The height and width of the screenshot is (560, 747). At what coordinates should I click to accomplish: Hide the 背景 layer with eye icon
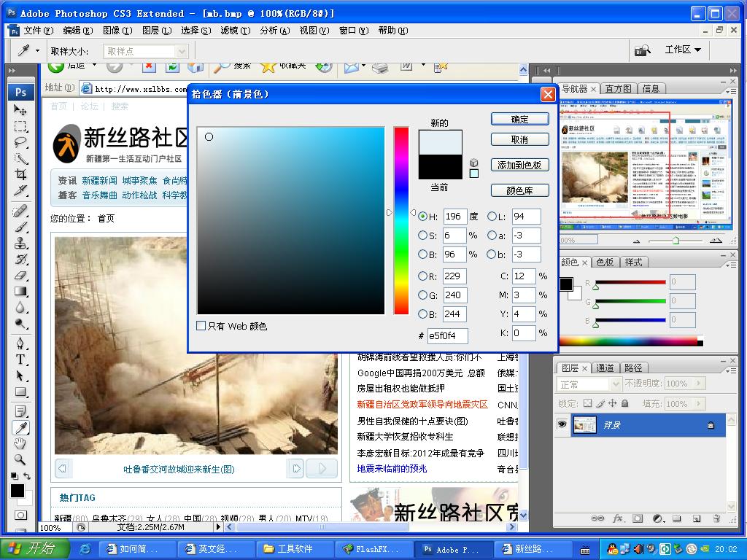click(x=562, y=424)
